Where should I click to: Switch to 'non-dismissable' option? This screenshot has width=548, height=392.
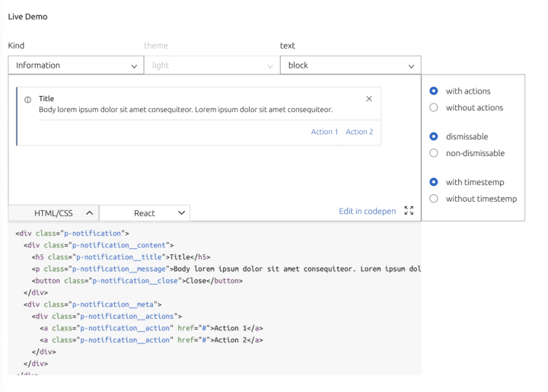click(434, 154)
